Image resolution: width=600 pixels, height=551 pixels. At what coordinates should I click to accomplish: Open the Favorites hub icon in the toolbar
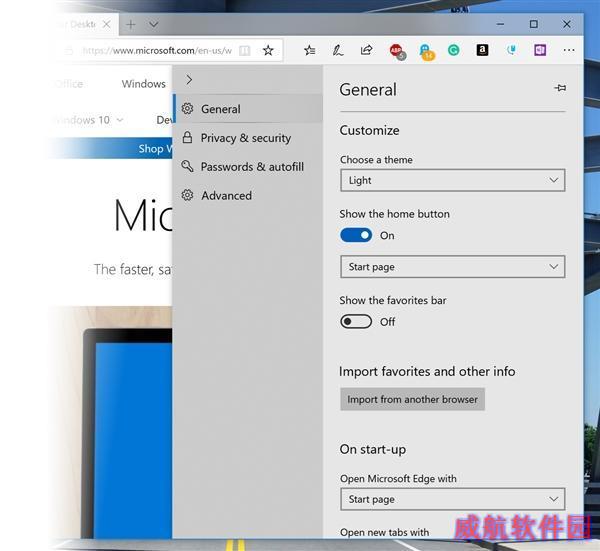coord(310,50)
